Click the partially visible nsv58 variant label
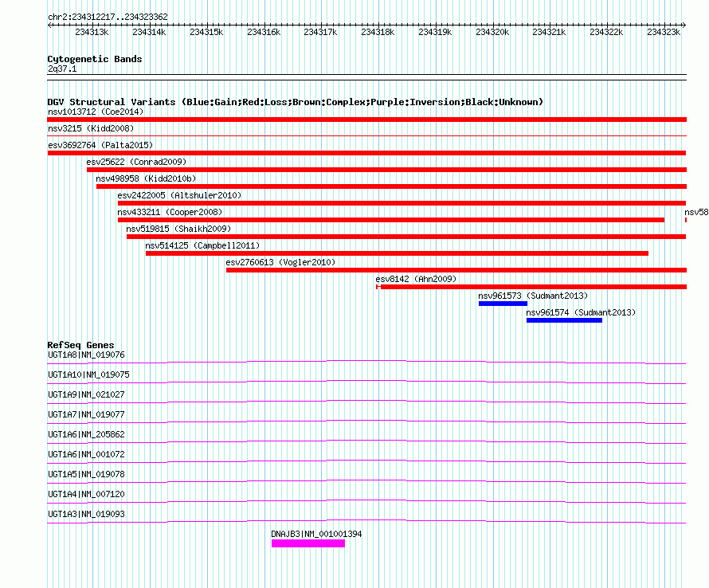This screenshot has height=588, width=709. click(696, 212)
